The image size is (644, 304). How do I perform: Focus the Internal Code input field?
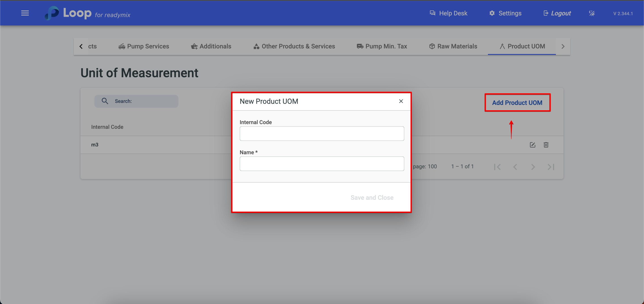click(322, 133)
